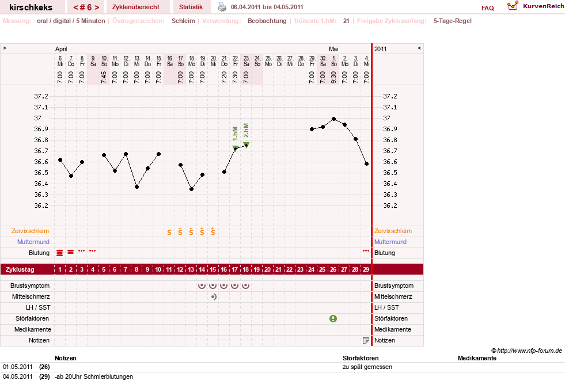
Task: Expand the chart with the left > arrow
Action: 5,48
